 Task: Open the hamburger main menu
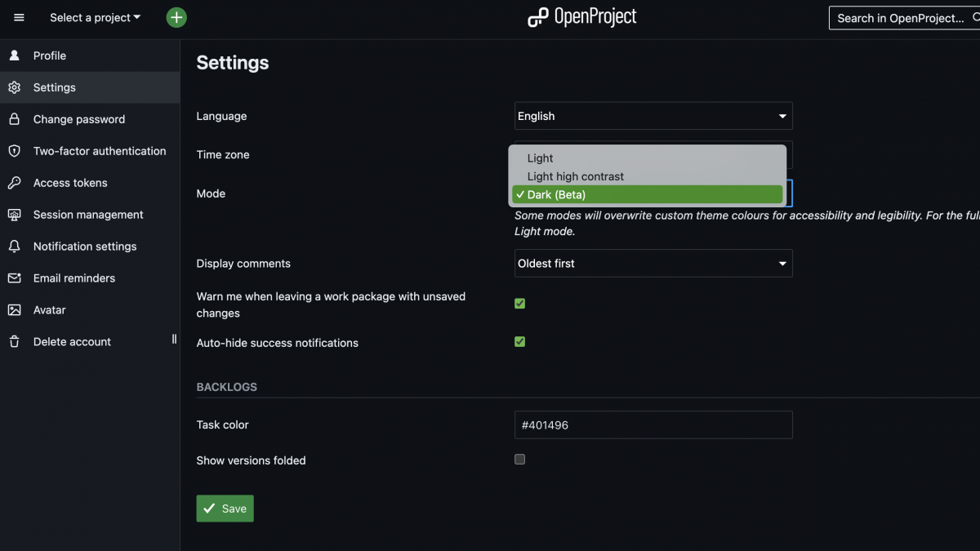[19, 17]
